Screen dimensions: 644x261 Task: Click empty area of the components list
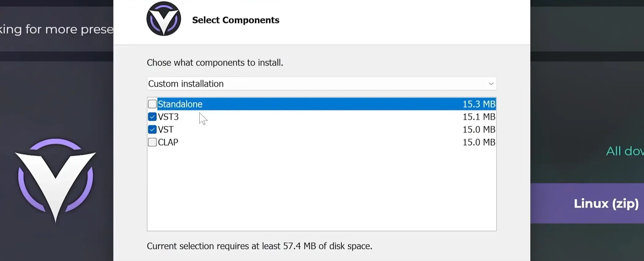321,190
